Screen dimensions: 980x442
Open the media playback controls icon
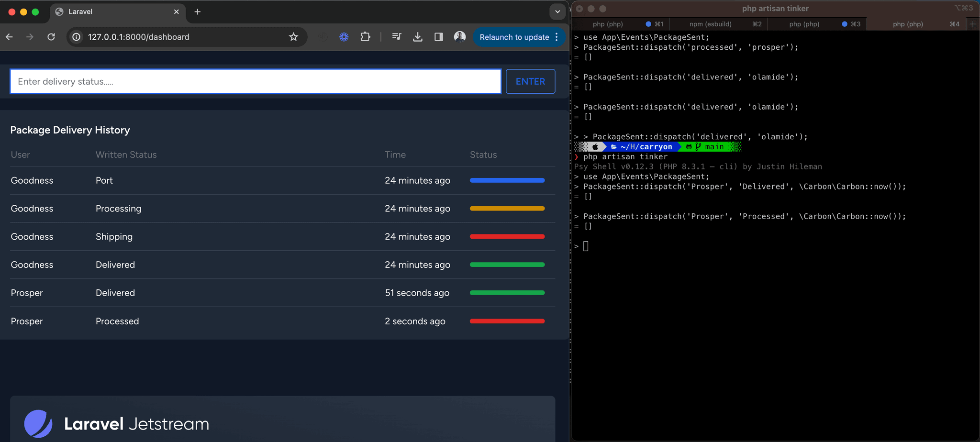click(396, 37)
